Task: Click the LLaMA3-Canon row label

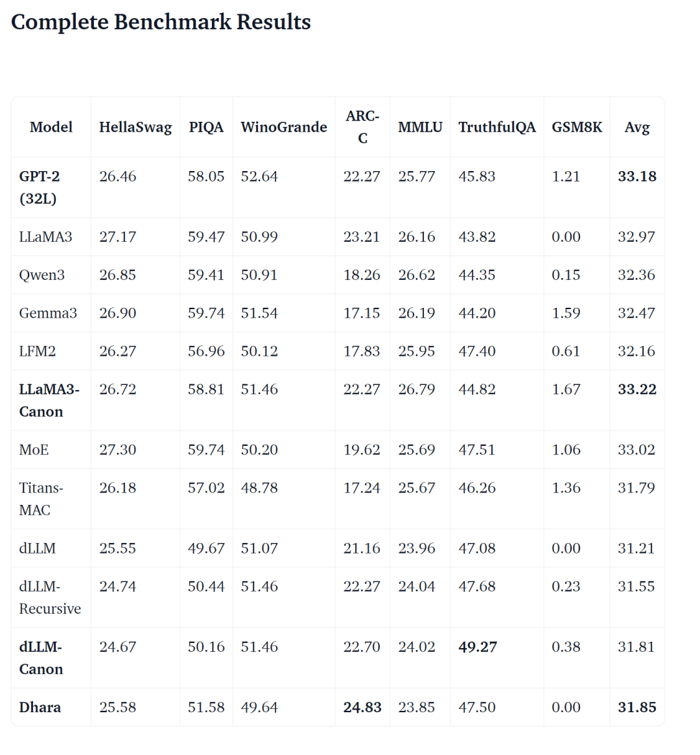Action: (49, 401)
